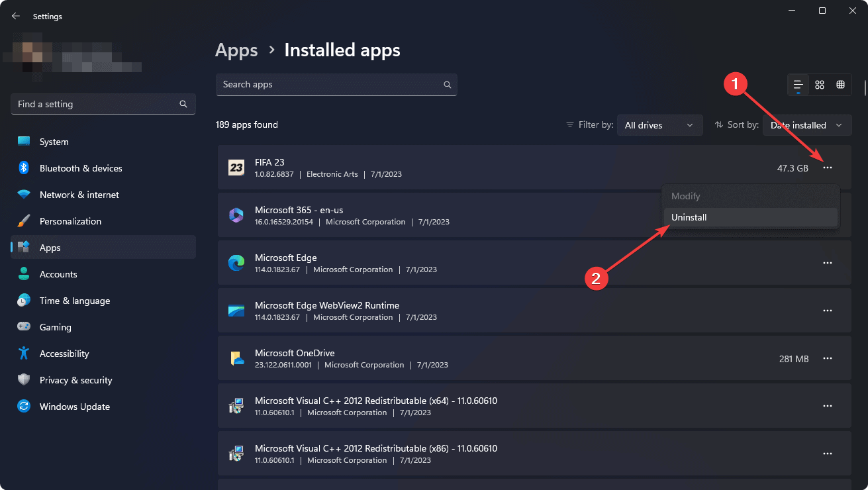Open the All drives filter dropdown
The height and width of the screenshot is (490, 868).
click(659, 124)
